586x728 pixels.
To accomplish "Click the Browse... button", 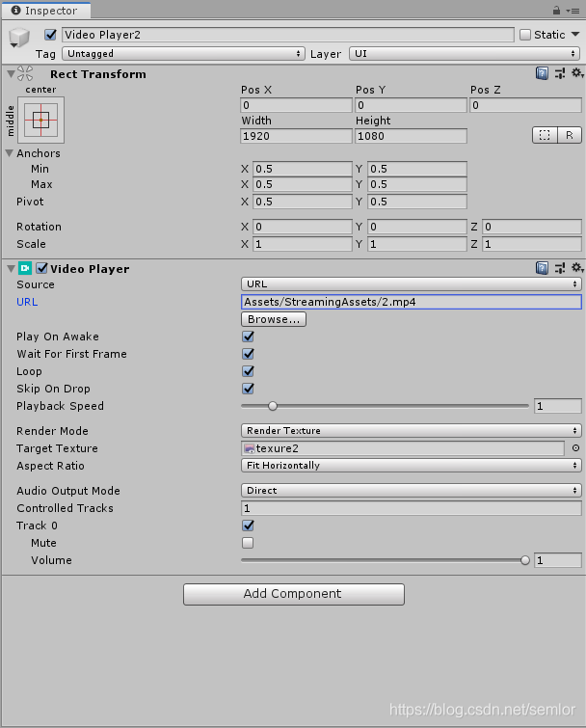I will [274, 319].
